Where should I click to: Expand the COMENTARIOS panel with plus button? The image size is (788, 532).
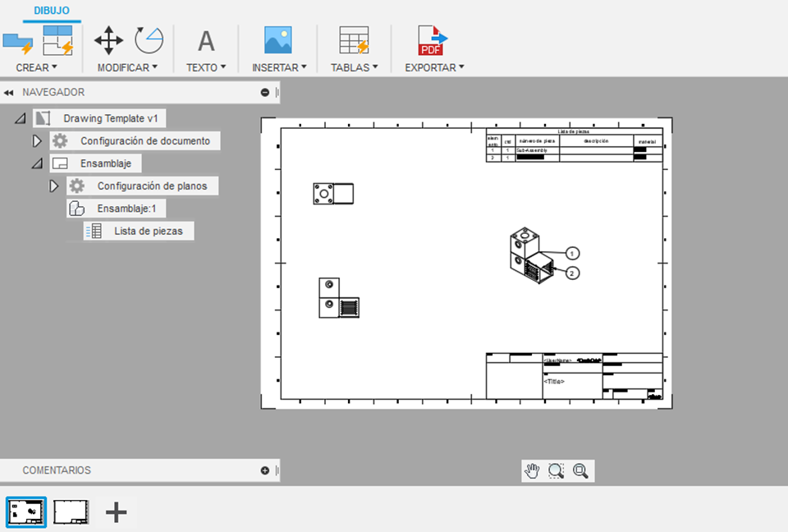(265, 470)
